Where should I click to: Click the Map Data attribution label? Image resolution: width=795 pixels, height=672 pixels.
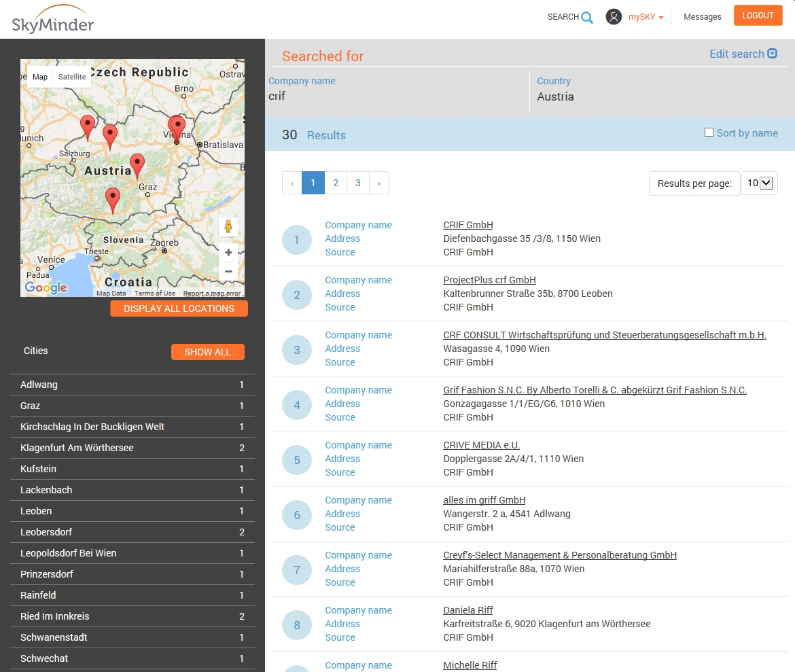111,293
